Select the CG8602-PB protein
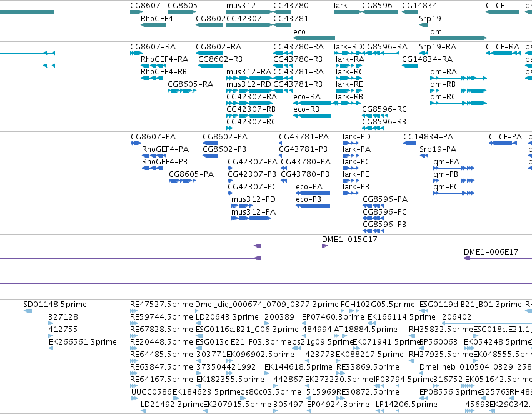Screen dimensions: 532x414 coord(210,156)
